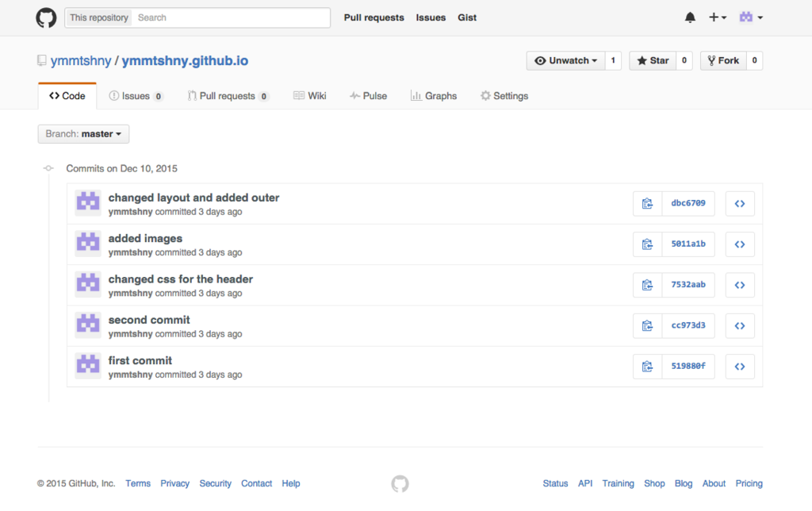Copy SHA for commit cc973d3
This screenshot has height=511, width=812.
647,325
